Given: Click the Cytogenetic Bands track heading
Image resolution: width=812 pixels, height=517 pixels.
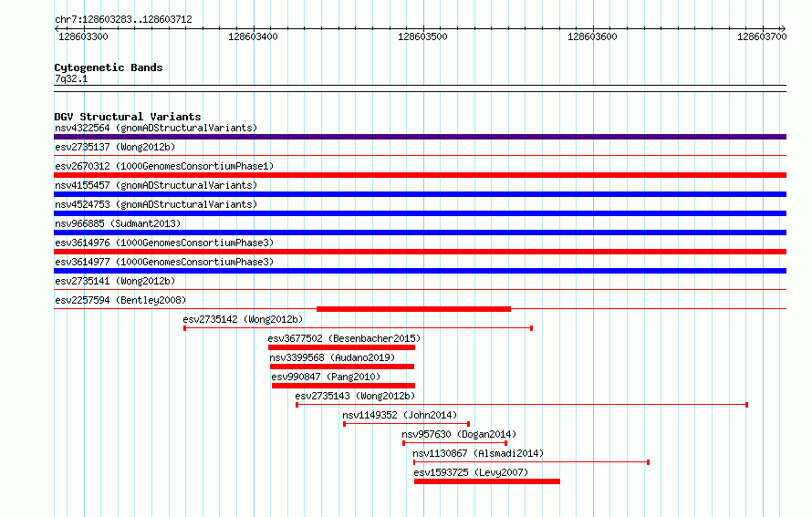Looking at the screenshot, I should [x=109, y=67].
